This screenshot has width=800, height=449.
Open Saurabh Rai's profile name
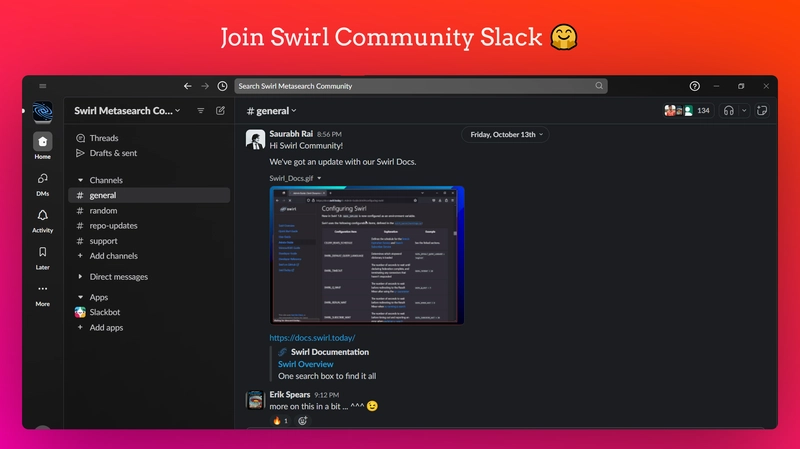pos(291,134)
